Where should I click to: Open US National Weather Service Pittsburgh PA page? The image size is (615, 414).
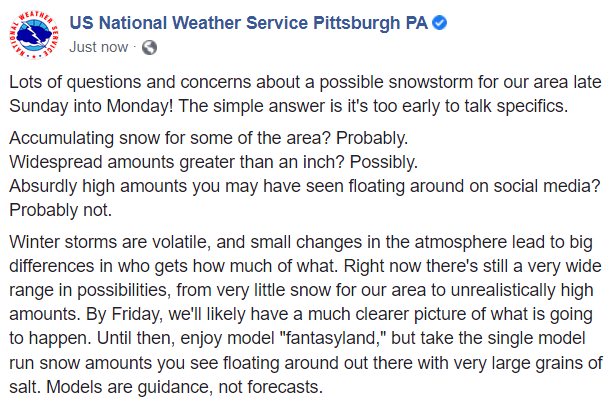249,23
